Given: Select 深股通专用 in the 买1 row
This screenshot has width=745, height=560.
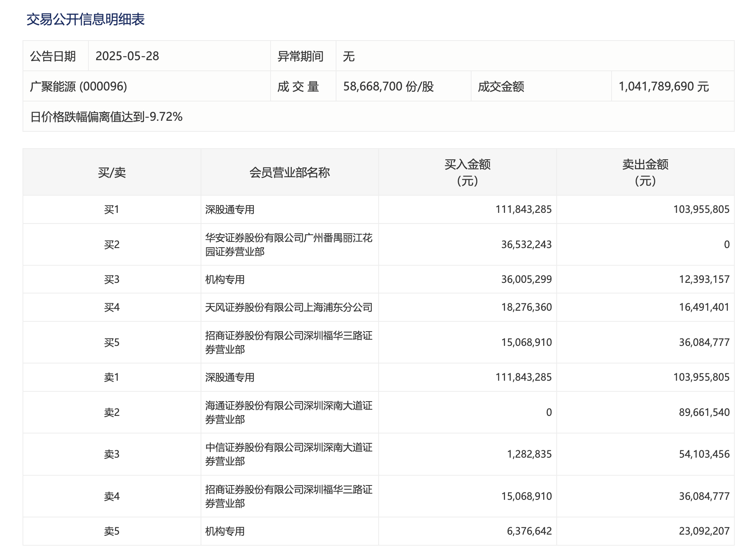Looking at the screenshot, I should [230, 210].
